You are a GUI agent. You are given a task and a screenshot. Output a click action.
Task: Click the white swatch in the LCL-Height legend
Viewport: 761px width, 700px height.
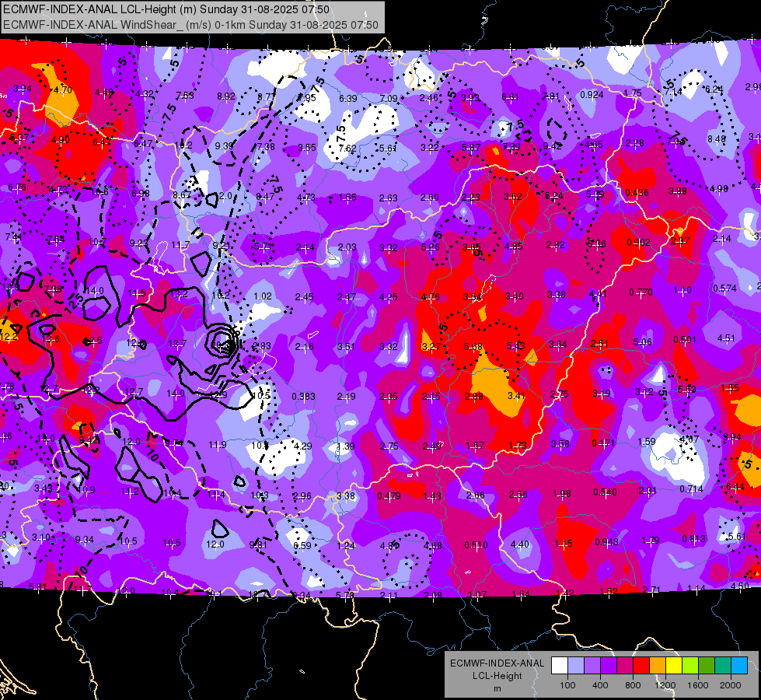[560, 665]
